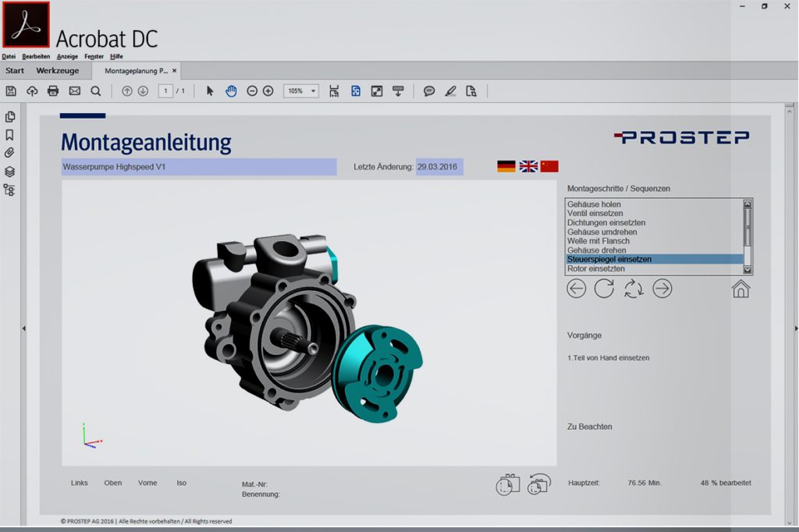Image resolution: width=799 pixels, height=532 pixels.
Task: Switch to the Werkzeuge tab
Action: 59,70
